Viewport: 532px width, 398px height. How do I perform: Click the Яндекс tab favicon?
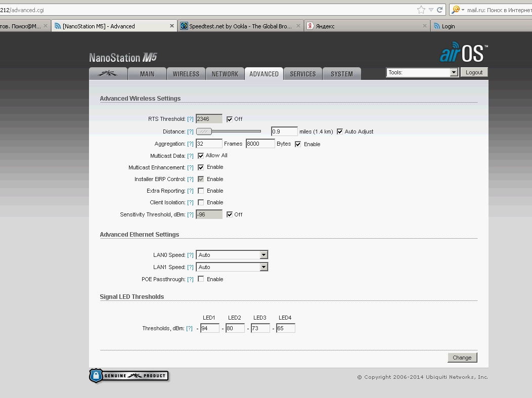coord(310,26)
